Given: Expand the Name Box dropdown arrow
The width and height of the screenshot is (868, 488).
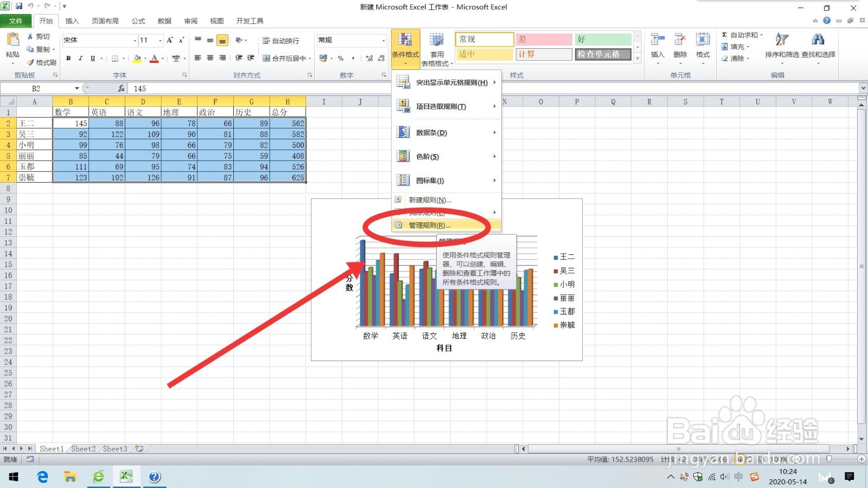Looking at the screenshot, I should coord(77,88).
